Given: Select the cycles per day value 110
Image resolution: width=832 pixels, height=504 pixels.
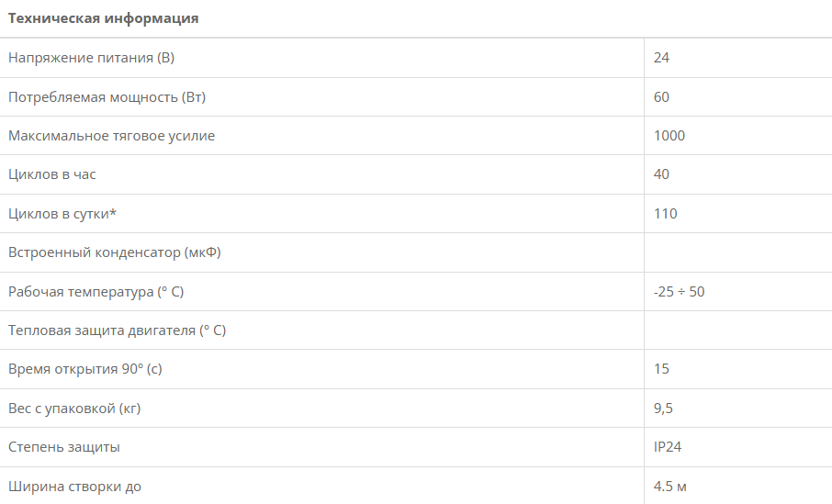Looking at the screenshot, I should pyautogui.click(x=666, y=214).
